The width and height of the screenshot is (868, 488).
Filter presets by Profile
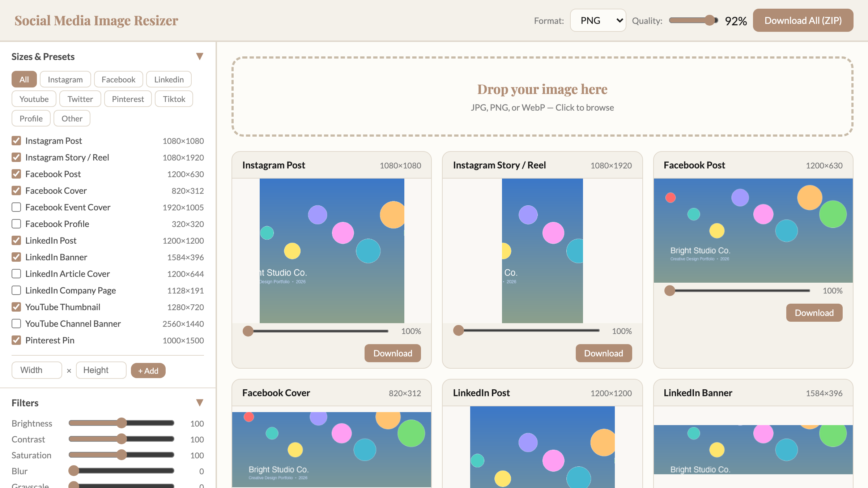(31, 118)
